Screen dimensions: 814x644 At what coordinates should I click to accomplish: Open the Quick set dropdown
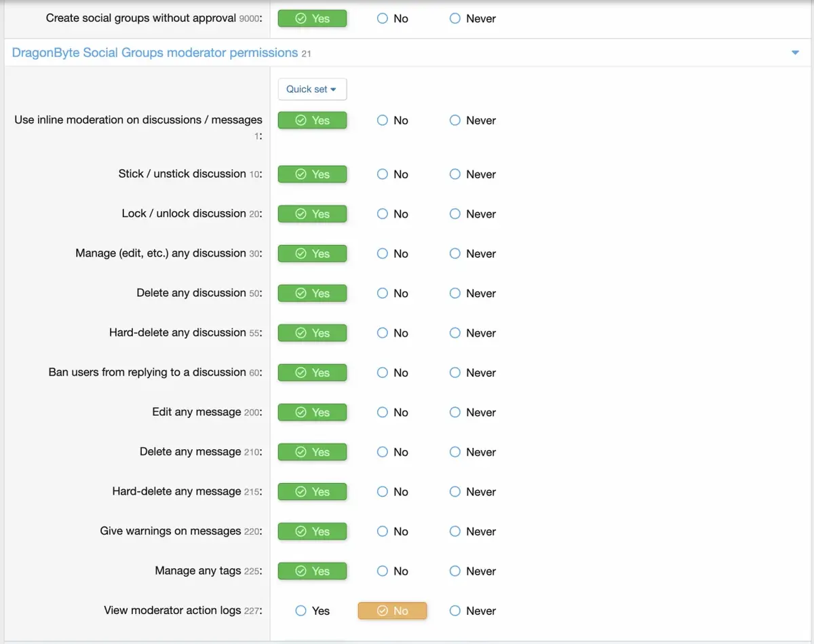[x=312, y=89]
